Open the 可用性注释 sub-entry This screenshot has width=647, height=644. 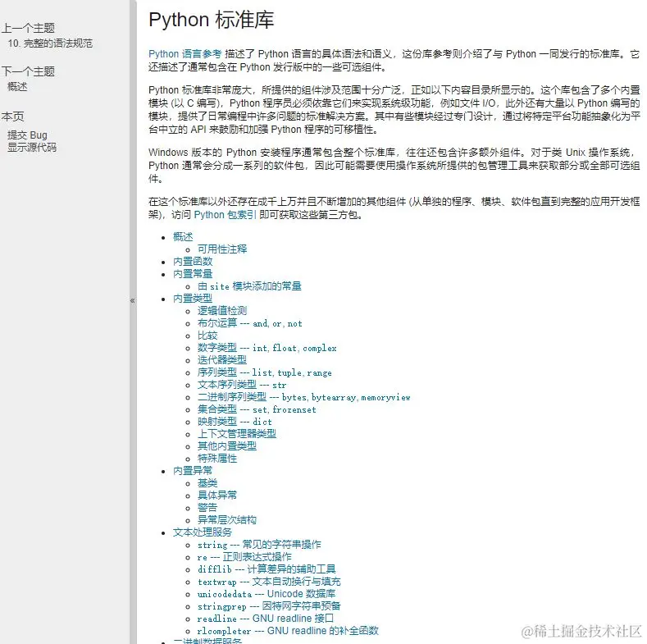coord(222,249)
